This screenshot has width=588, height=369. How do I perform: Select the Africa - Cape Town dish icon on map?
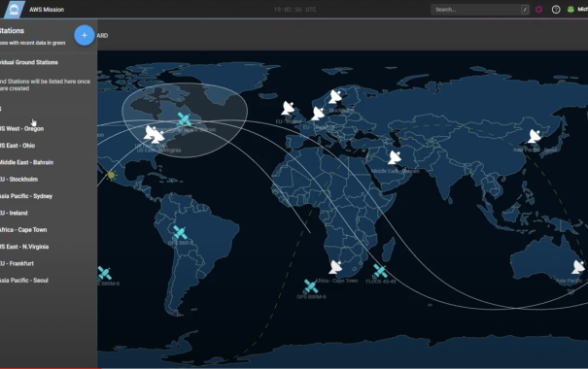click(x=335, y=267)
